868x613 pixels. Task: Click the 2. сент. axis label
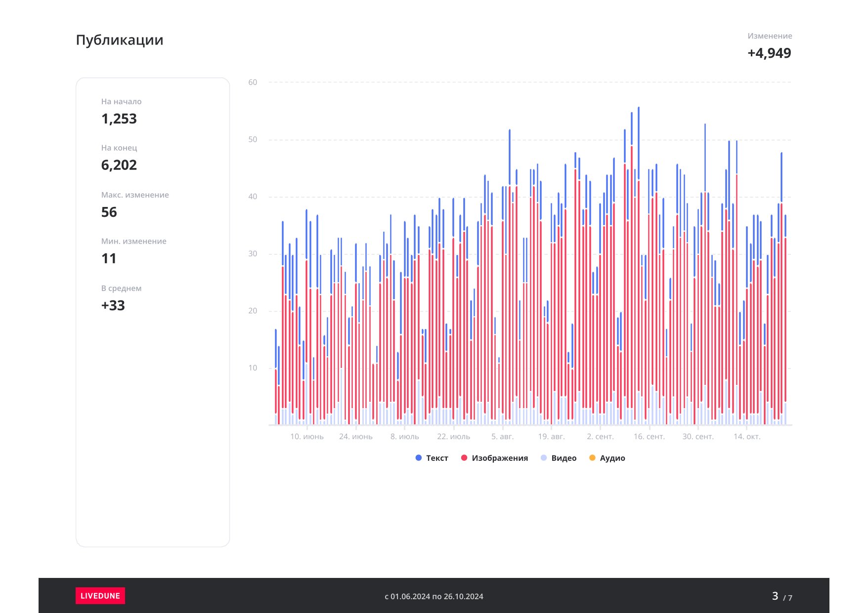pyautogui.click(x=601, y=437)
